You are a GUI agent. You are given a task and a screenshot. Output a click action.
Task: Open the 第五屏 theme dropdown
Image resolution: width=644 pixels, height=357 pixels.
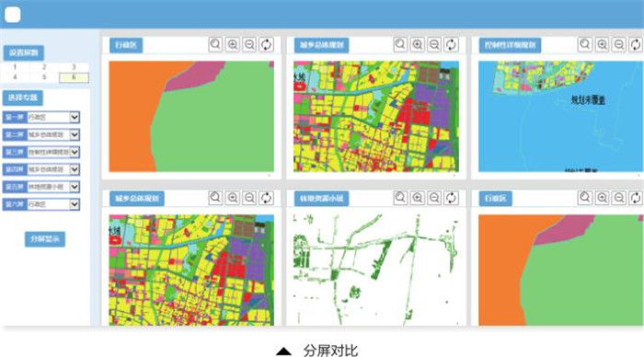point(75,187)
